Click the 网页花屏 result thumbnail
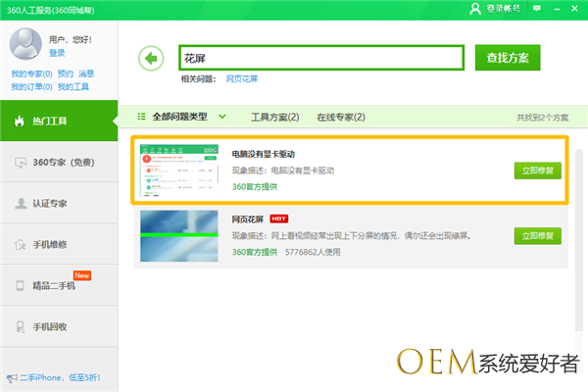This screenshot has width=588, height=392. click(x=179, y=235)
